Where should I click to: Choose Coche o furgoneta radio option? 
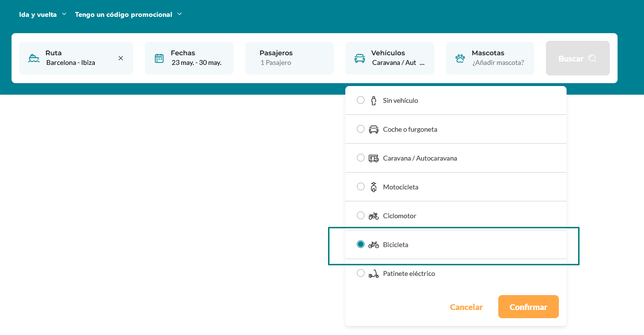[x=361, y=129]
